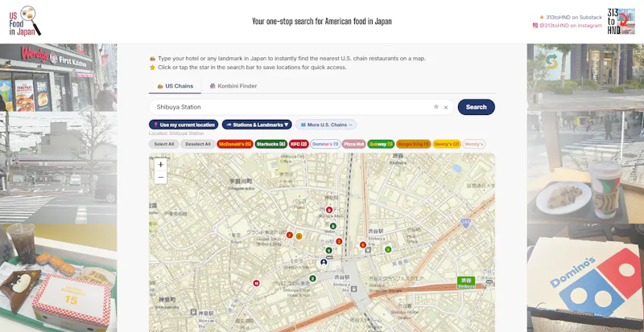Viewport: 644px width, 332px height.
Task: Open More U.S. Chains link
Action: pyautogui.click(x=326, y=125)
